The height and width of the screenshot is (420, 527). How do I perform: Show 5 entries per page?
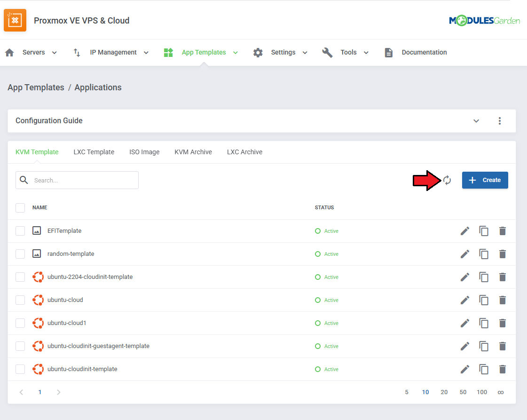pos(407,392)
